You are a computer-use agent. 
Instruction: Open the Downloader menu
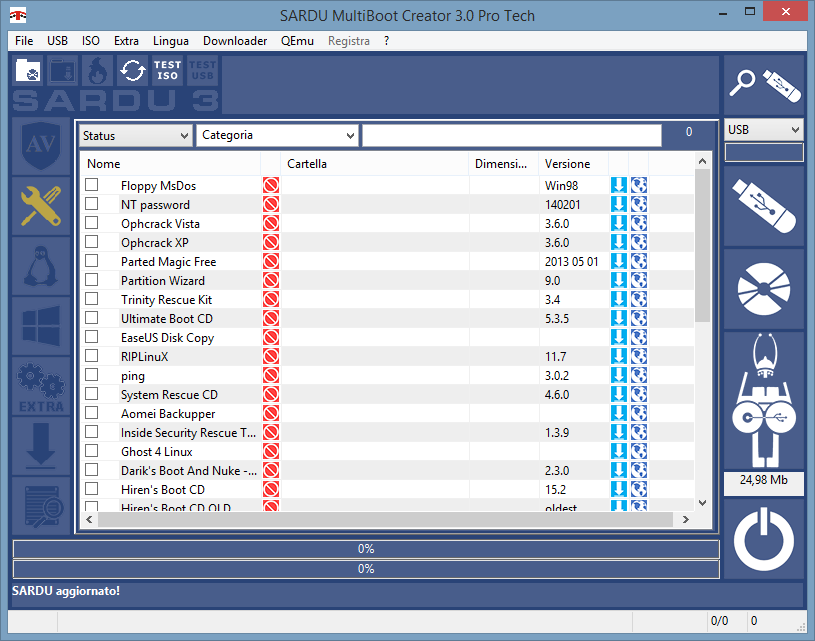coord(235,41)
